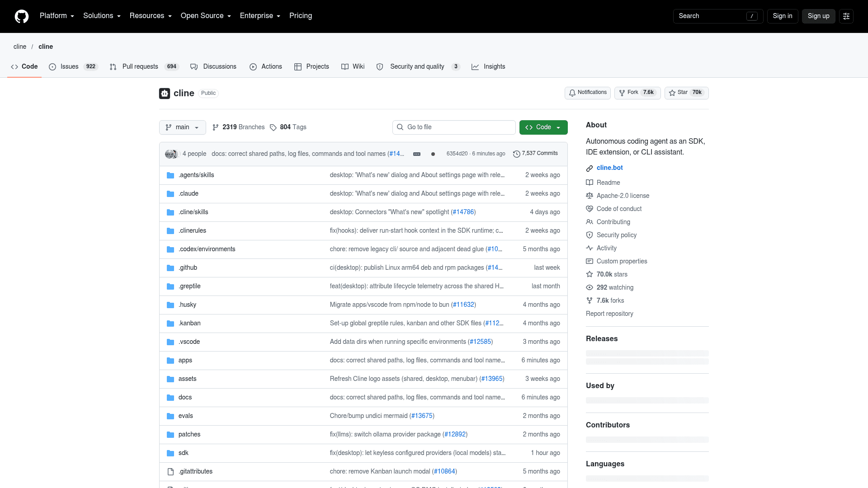Expand the Open Source menu
868x488 pixels.
pos(206,16)
